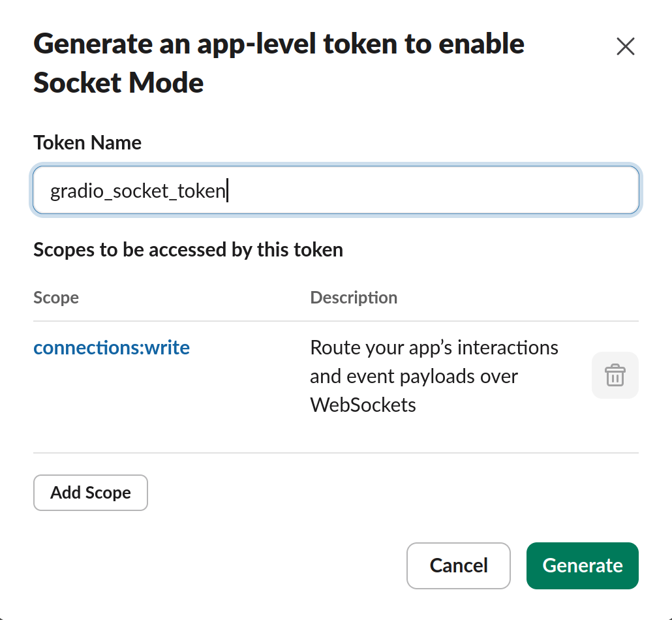672x620 pixels.
Task: Click the dialog title mentioning Socket Mode
Action: pyautogui.click(x=279, y=63)
